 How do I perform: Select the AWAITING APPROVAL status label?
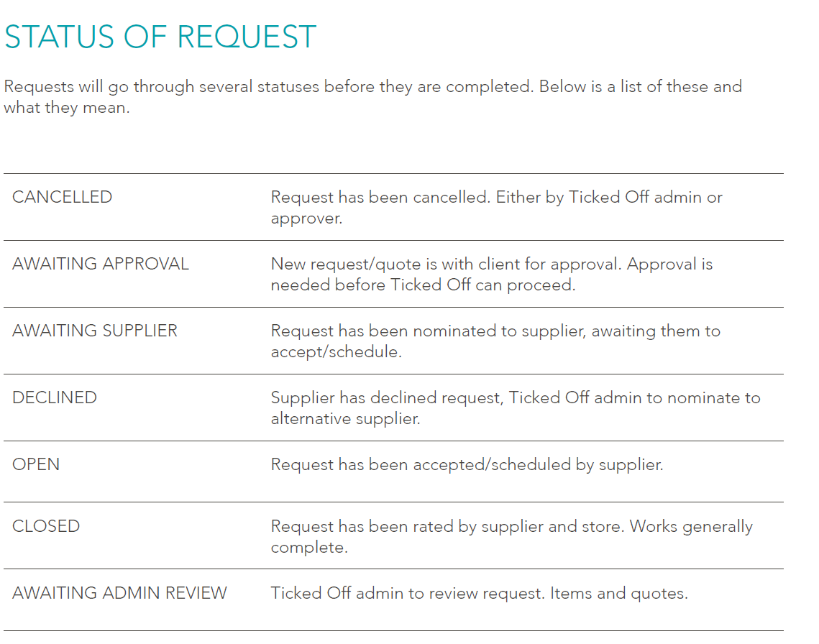101,264
